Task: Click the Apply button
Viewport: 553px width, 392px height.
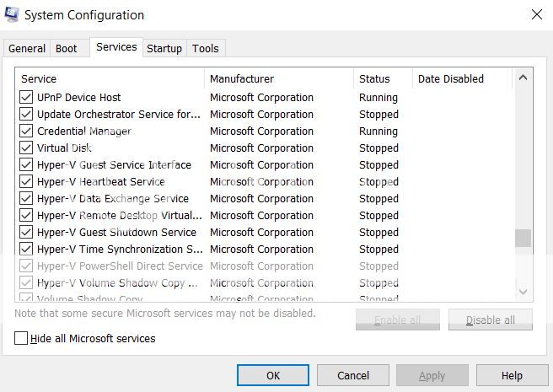Action: click(x=432, y=375)
